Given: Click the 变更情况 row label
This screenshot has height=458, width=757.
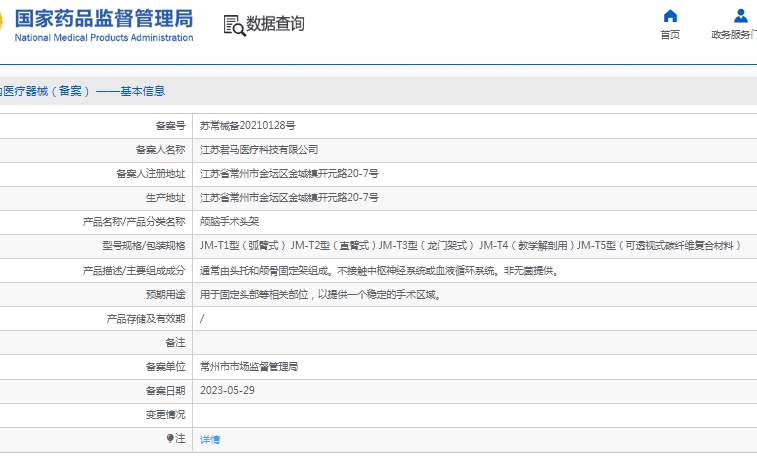Looking at the screenshot, I should click(166, 415).
